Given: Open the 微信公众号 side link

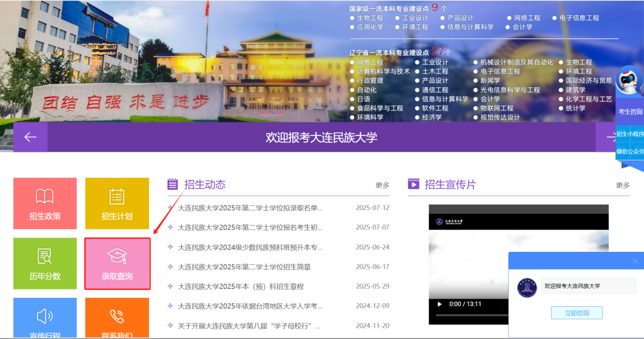Looking at the screenshot, I should 630,152.
